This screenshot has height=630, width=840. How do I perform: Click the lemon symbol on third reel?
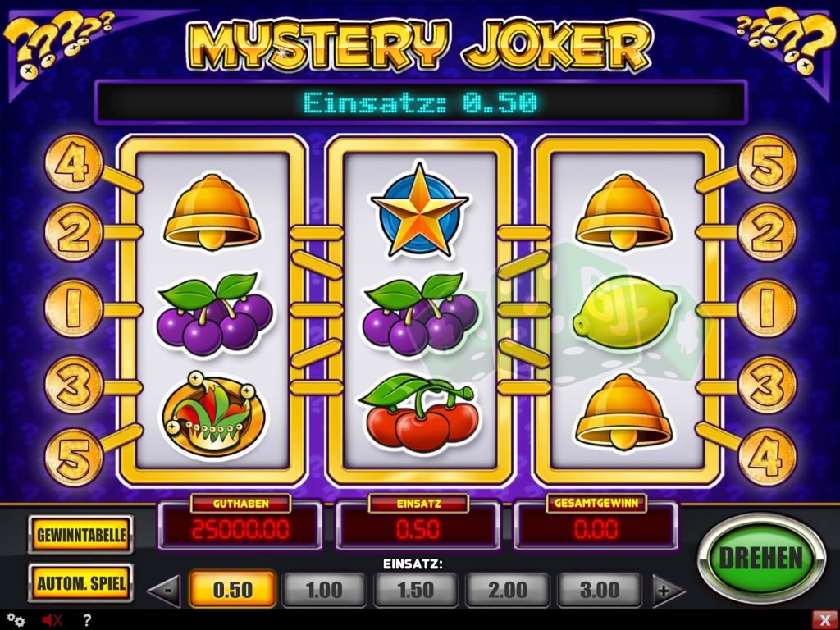click(x=624, y=313)
